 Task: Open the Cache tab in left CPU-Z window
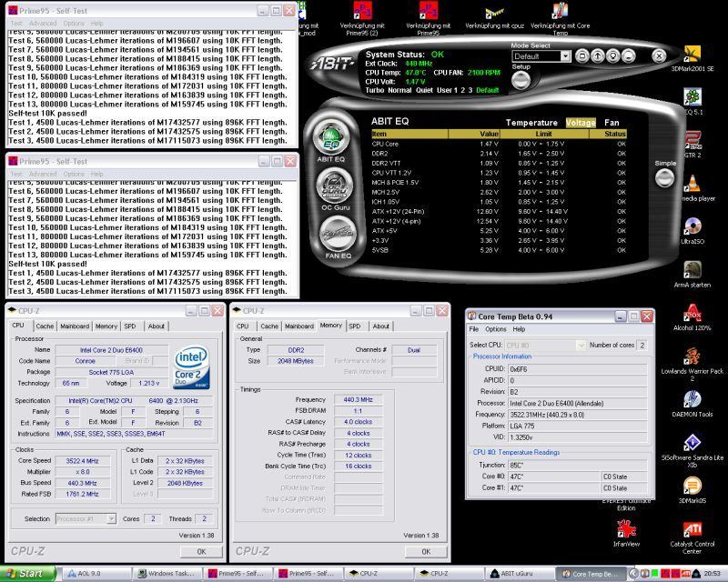45,326
